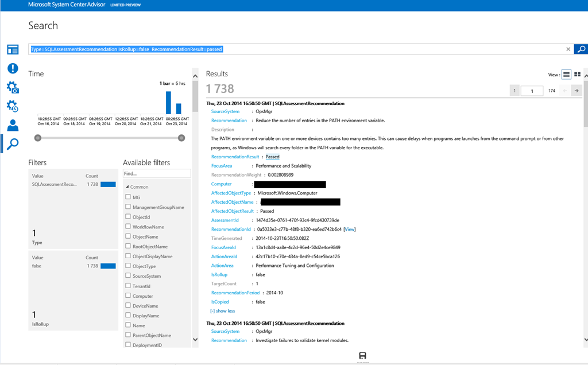The image size is (588, 365).
Task: Check the SourceSystem filter checkbox
Action: point(128,276)
